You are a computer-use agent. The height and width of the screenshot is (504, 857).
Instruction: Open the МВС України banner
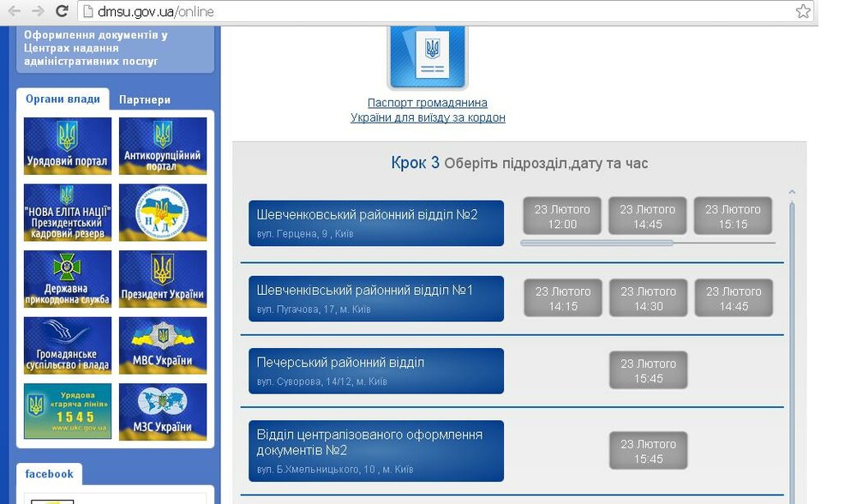pyautogui.click(x=163, y=345)
